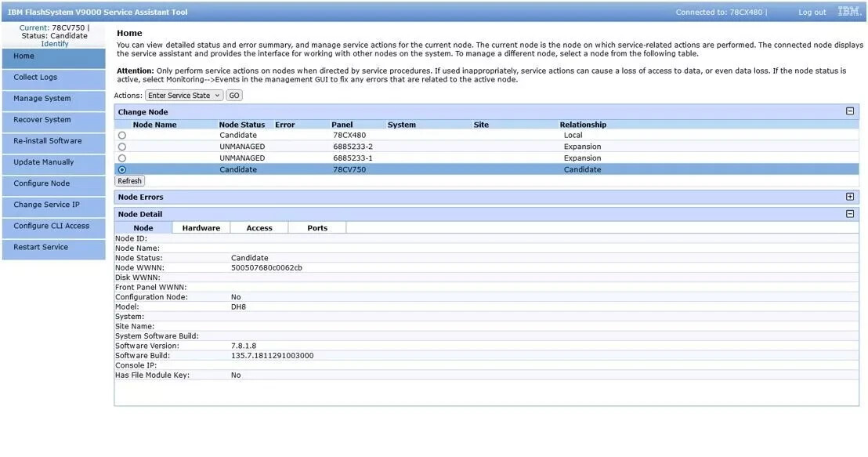This screenshot has height=457, width=868.
Task: Click the GO button
Action: [x=234, y=96]
